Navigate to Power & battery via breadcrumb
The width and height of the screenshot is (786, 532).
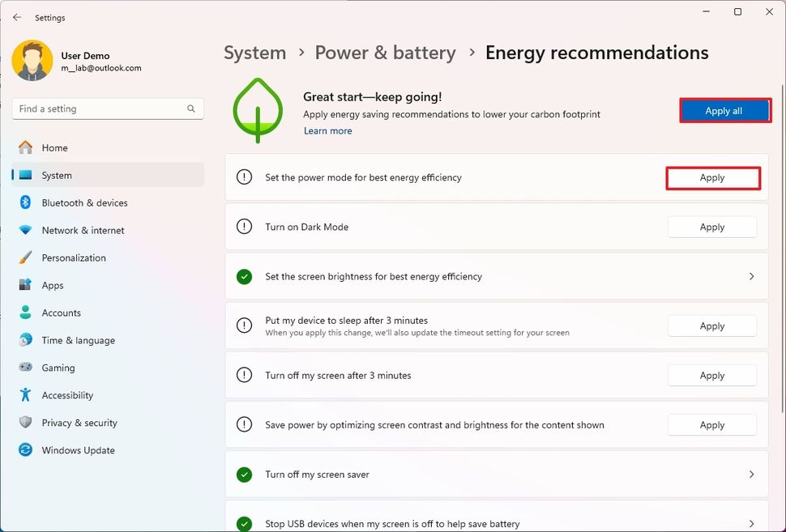click(386, 52)
